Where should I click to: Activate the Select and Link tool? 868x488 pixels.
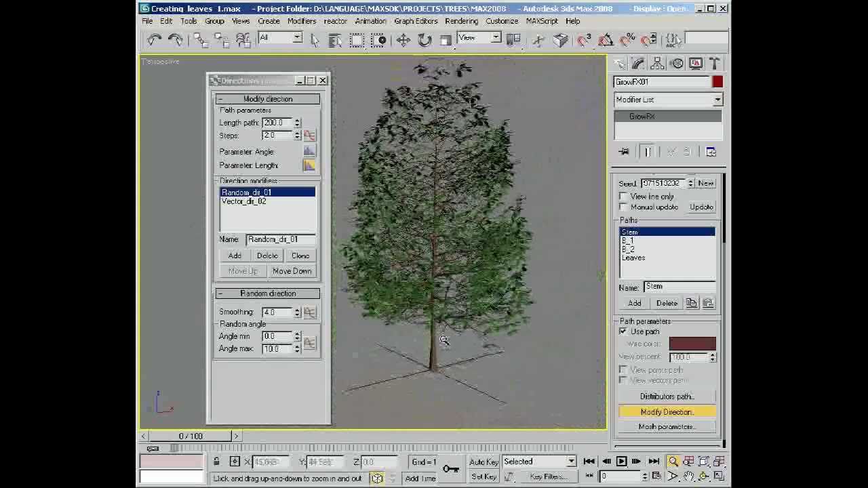200,40
